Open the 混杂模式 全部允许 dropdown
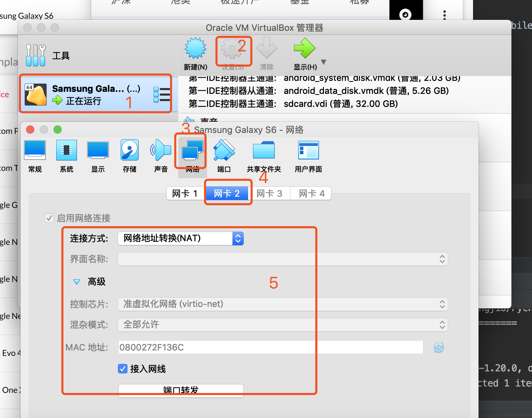Image resolution: width=532 pixels, height=418 pixels. 283,325
